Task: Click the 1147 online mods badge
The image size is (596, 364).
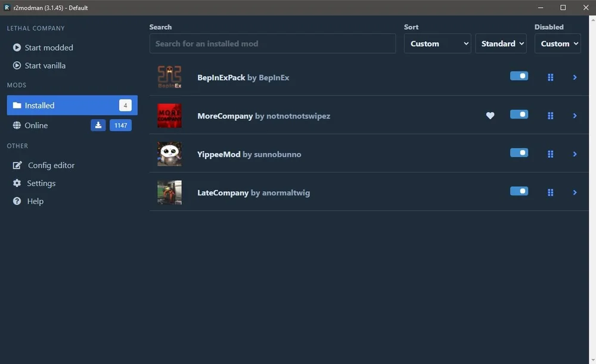Action: pos(120,125)
